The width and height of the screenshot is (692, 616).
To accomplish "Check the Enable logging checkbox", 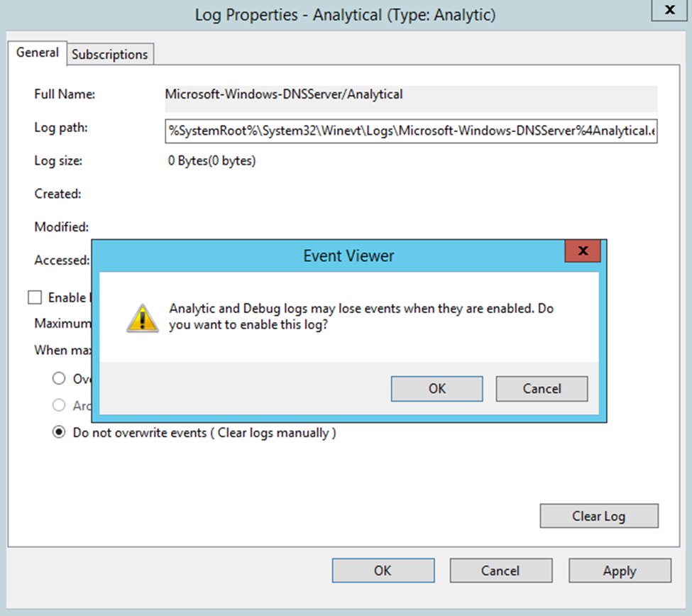I will click(35, 297).
